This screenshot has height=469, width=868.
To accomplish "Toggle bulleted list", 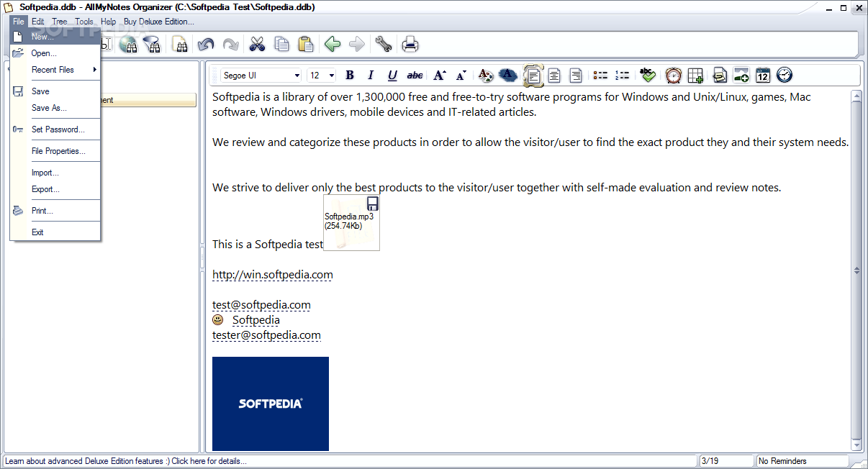I will (x=600, y=75).
